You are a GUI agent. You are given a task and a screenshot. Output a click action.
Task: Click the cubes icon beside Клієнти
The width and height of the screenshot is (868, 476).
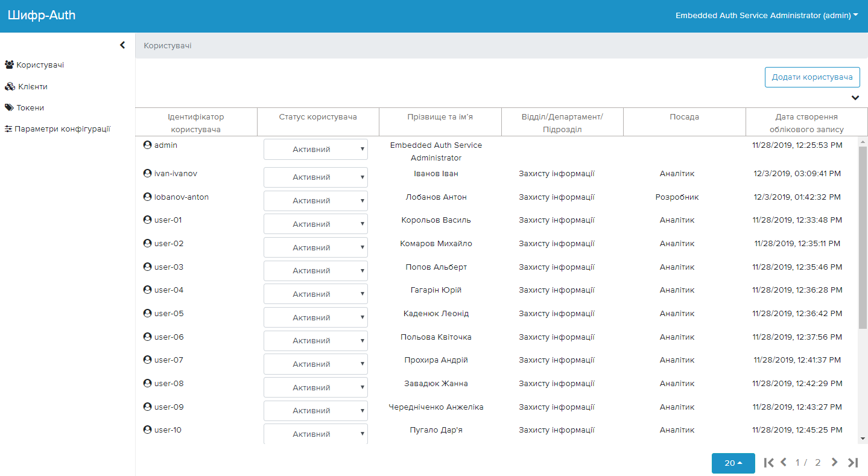10,86
